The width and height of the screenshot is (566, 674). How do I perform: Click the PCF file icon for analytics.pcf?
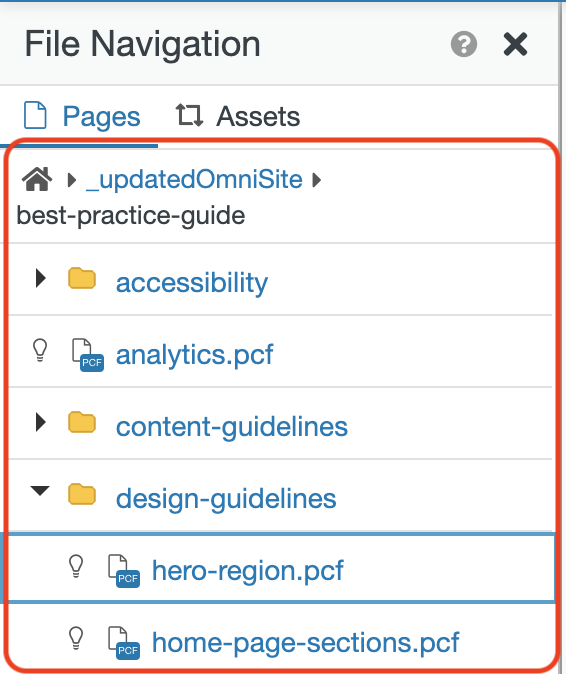[87, 355]
